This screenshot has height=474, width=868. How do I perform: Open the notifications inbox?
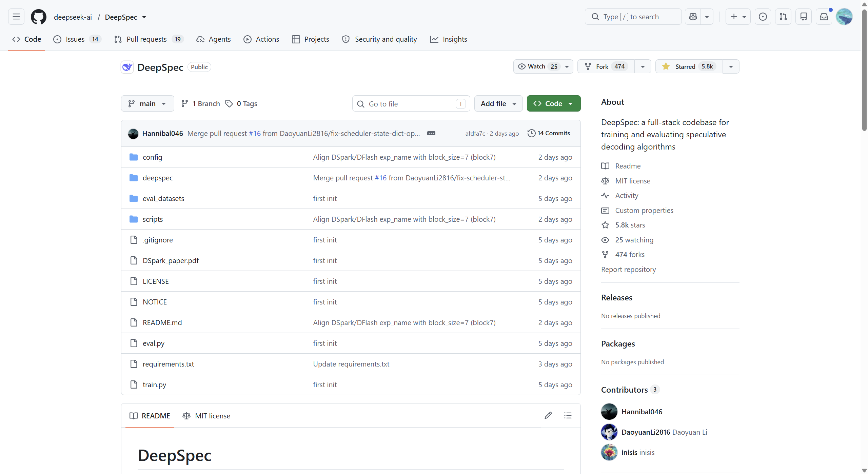click(824, 17)
